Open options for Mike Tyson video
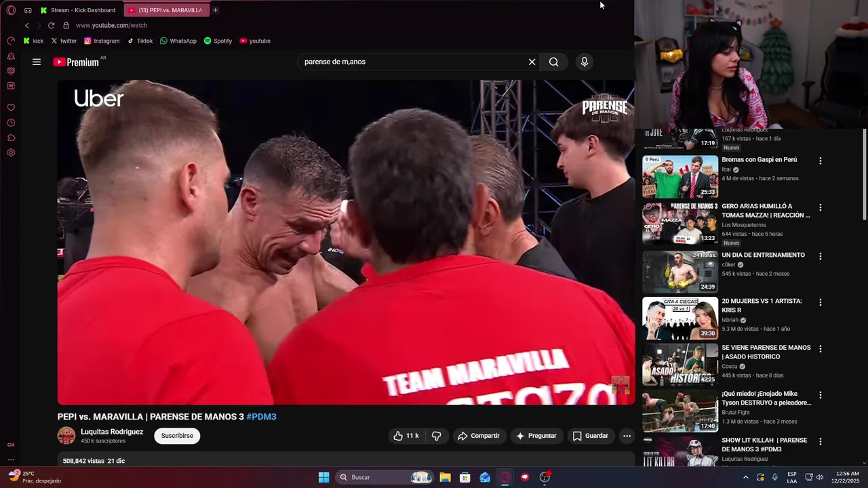 821,395
